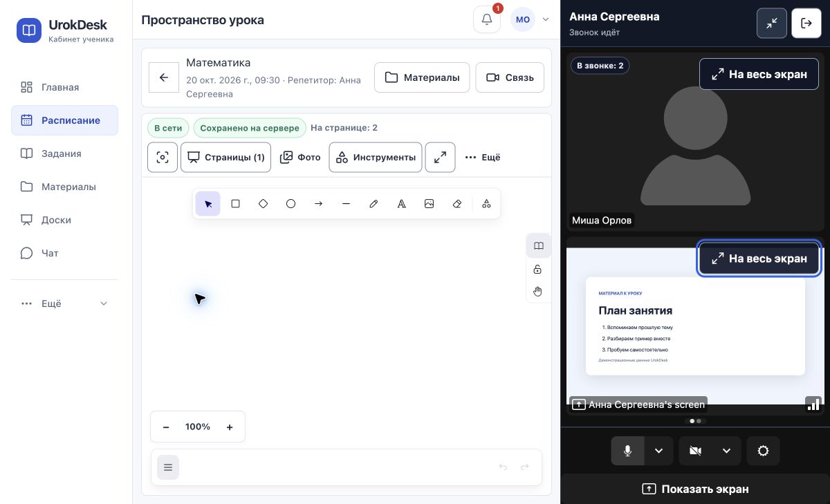Screen dimensions: 830x504
Task: Leave the call with the exit icon
Action: click(806, 23)
